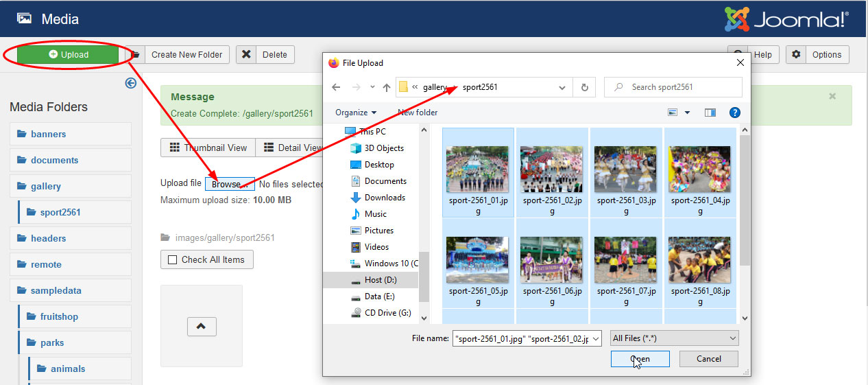
Task: Open the All Files type dropdown
Action: (x=675, y=338)
